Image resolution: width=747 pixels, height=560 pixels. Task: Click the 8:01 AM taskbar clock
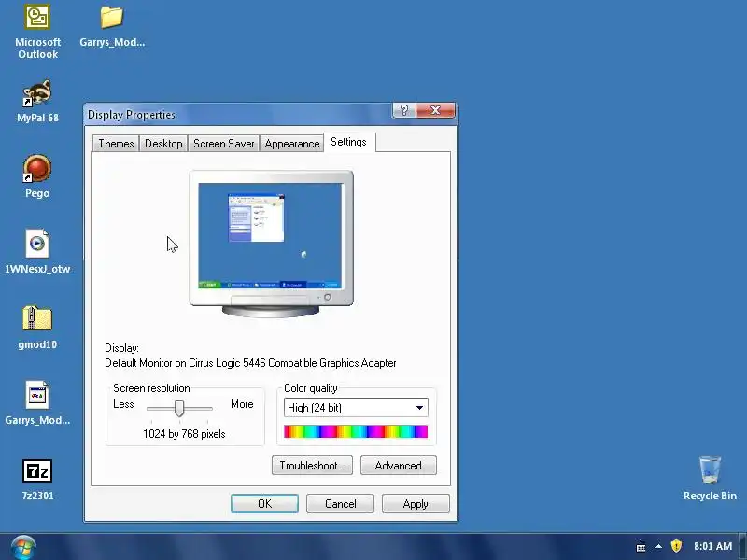click(712, 546)
